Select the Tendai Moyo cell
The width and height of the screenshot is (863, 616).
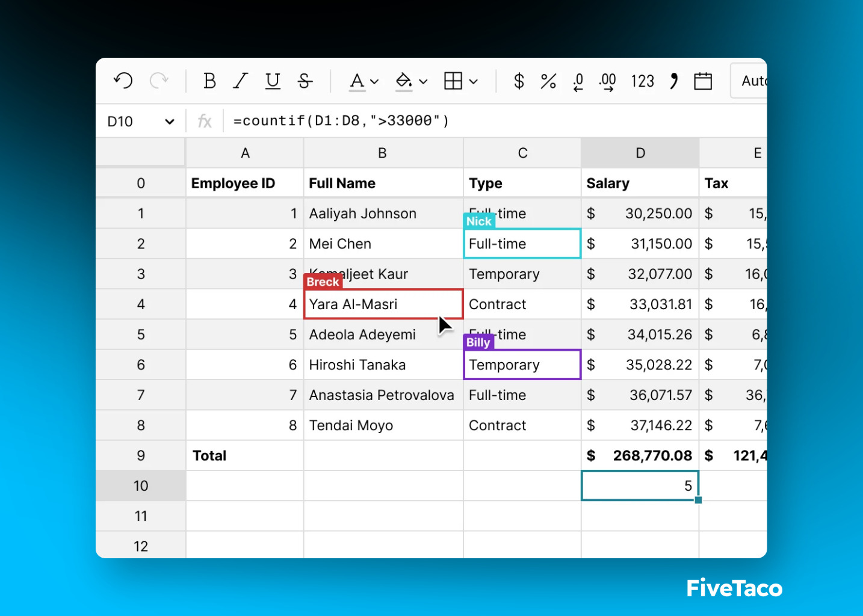click(x=383, y=425)
